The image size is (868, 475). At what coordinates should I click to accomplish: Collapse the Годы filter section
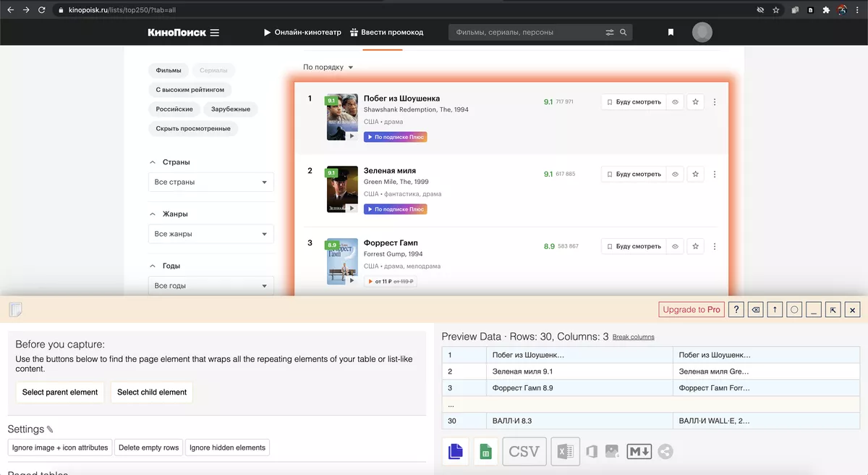(165, 266)
